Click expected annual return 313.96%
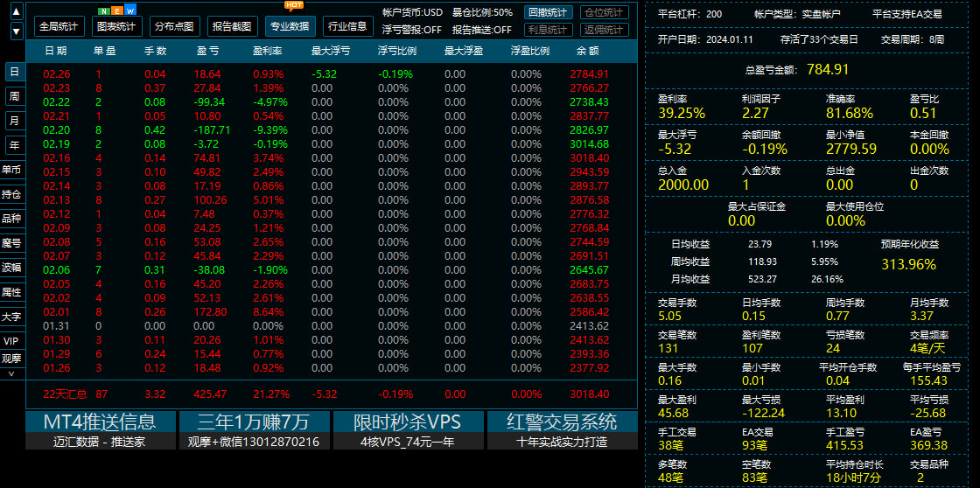The height and width of the screenshot is (488, 980). pos(909,264)
